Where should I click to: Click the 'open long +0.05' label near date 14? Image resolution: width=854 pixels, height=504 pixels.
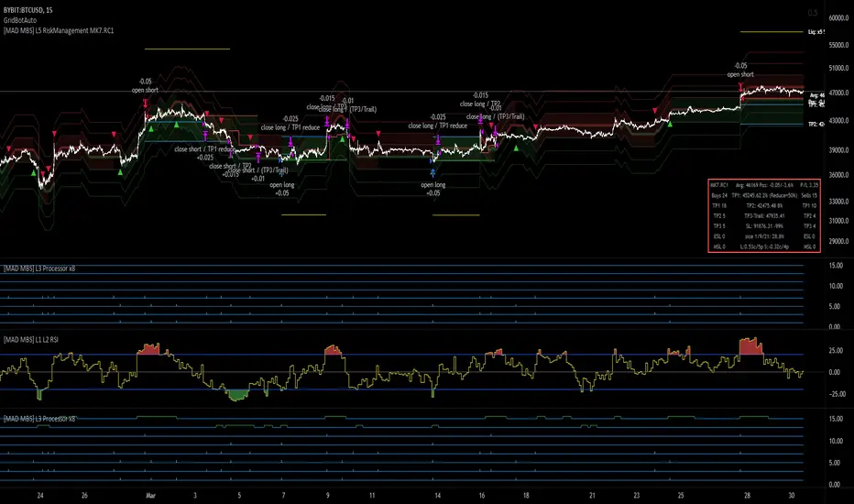coord(433,189)
